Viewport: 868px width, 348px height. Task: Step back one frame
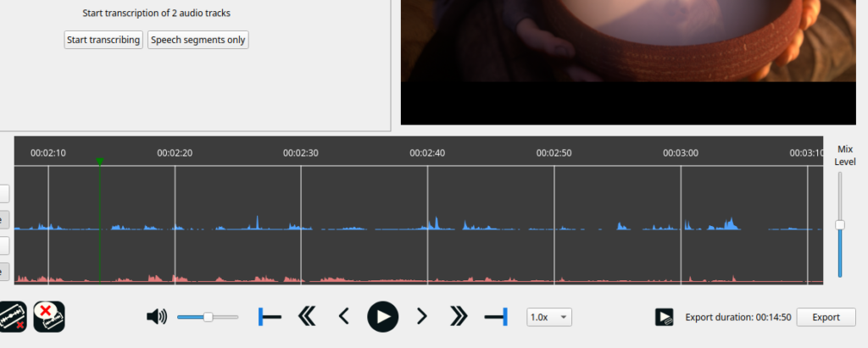tap(343, 317)
